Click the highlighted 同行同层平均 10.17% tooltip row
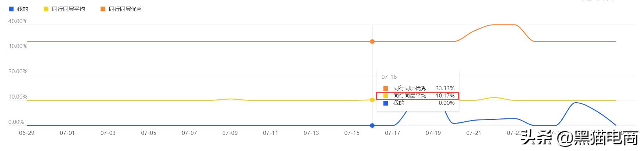This screenshot has width=644, height=151. point(418,96)
